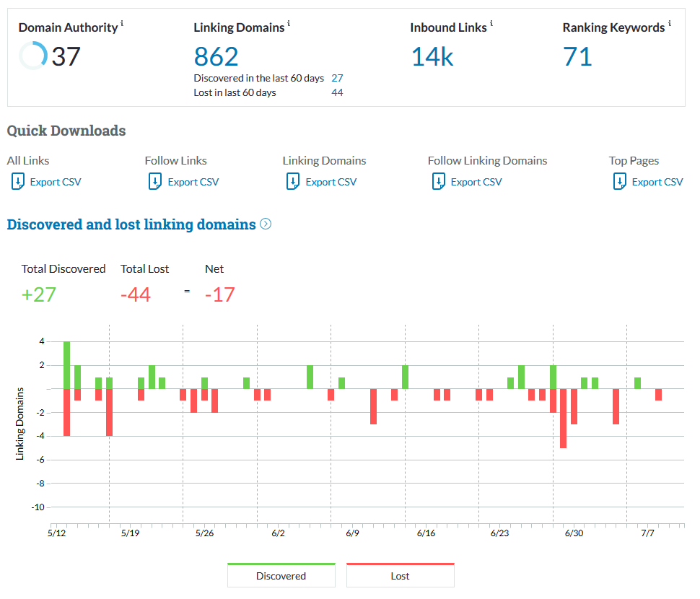This screenshot has width=700, height=599.
Task: Toggle the Discovered legend series
Action: pyautogui.click(x=281, y=576)
